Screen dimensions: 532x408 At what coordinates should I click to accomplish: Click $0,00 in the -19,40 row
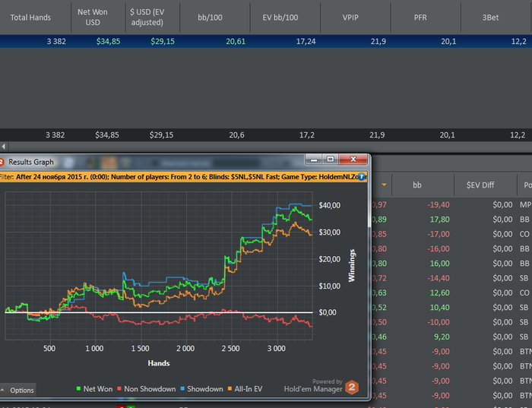502,205
